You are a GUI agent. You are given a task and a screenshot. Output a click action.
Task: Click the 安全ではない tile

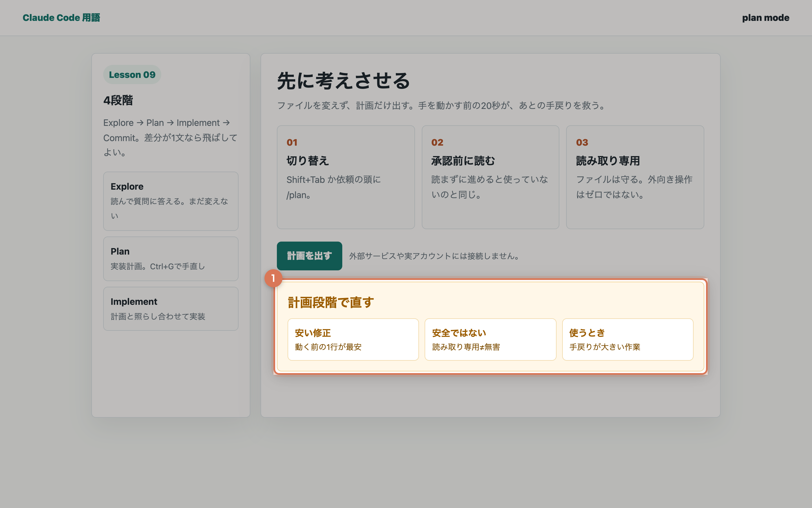[x=490, y=339]
